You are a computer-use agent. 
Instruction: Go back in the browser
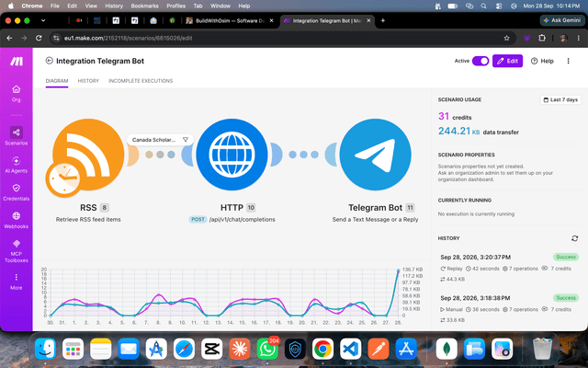(9, 38)
